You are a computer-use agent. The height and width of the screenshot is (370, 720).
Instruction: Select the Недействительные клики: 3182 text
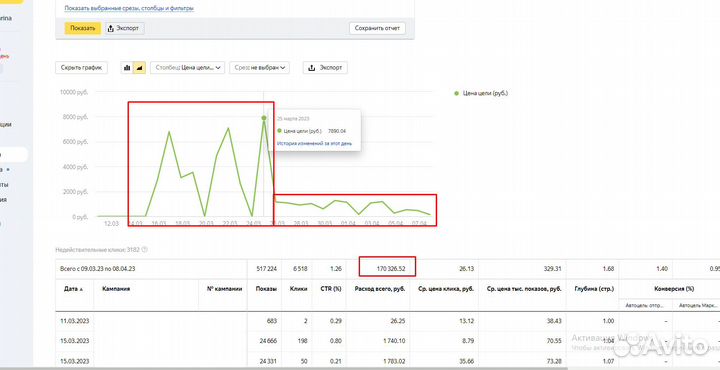pyautogui.click(x=98, y=250)
